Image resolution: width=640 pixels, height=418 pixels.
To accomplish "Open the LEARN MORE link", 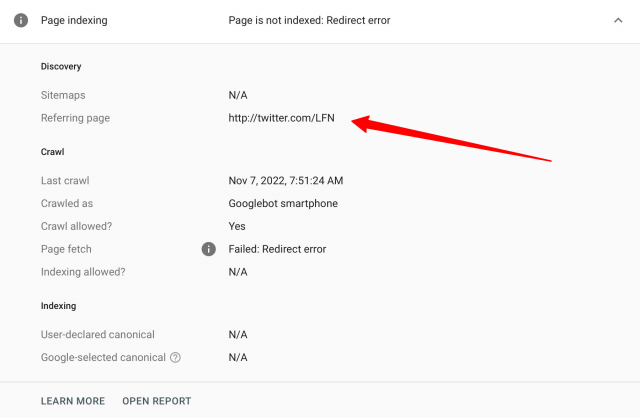I will pos(73,401).
